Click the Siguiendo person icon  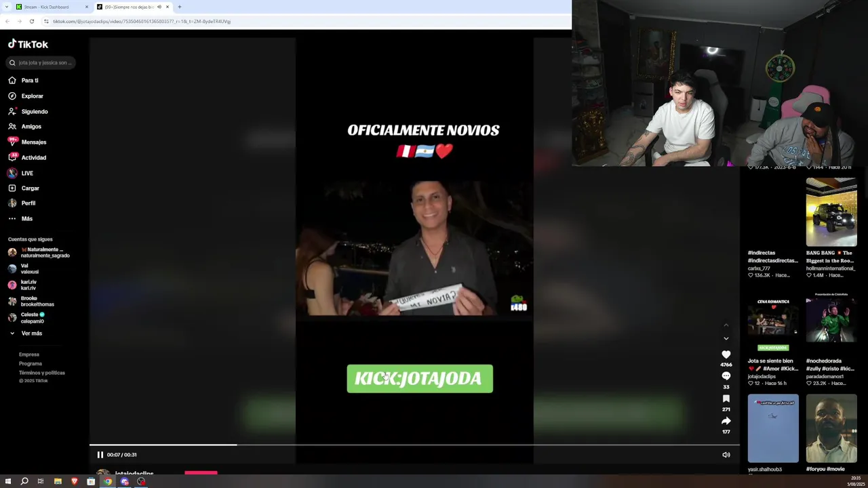12,111
